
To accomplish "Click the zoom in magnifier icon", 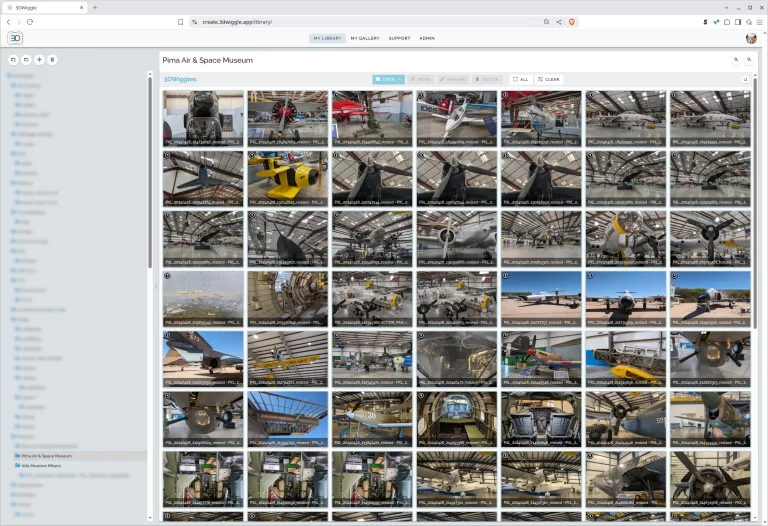I will click(736, 60).
